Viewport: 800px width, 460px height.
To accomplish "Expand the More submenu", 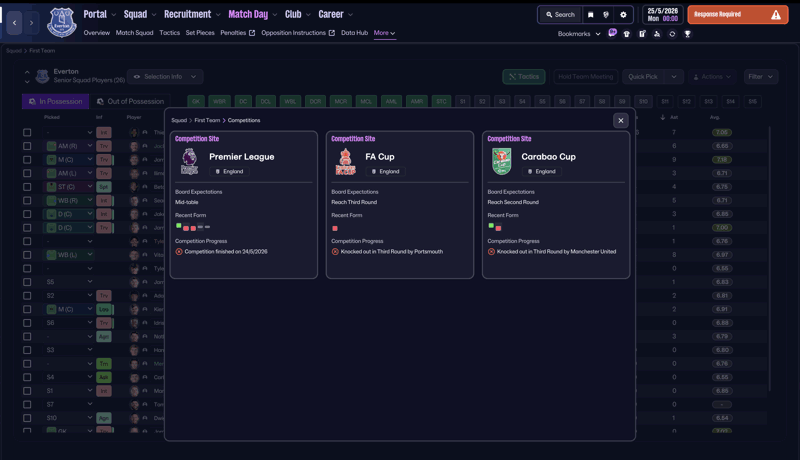I will (384, 33).
